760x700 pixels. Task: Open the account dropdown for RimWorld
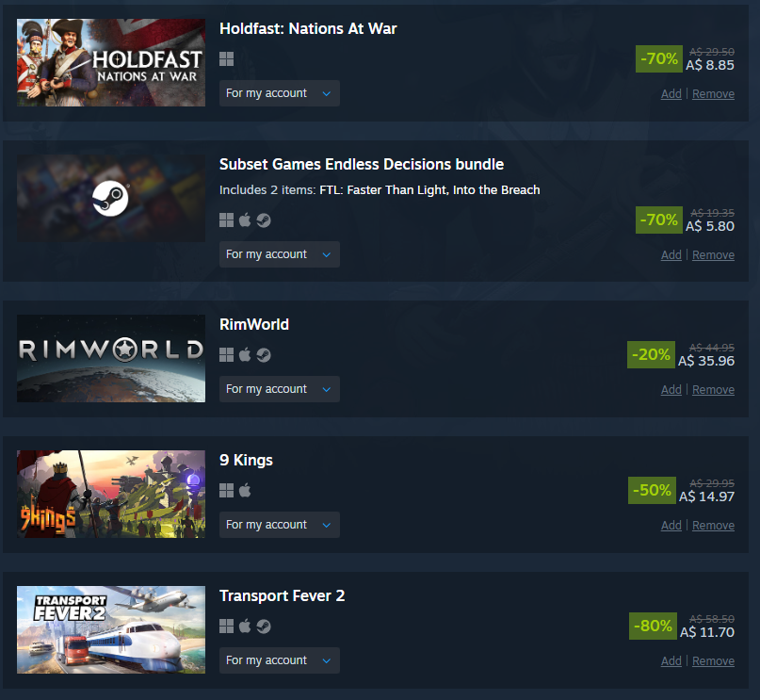(280, 389)
